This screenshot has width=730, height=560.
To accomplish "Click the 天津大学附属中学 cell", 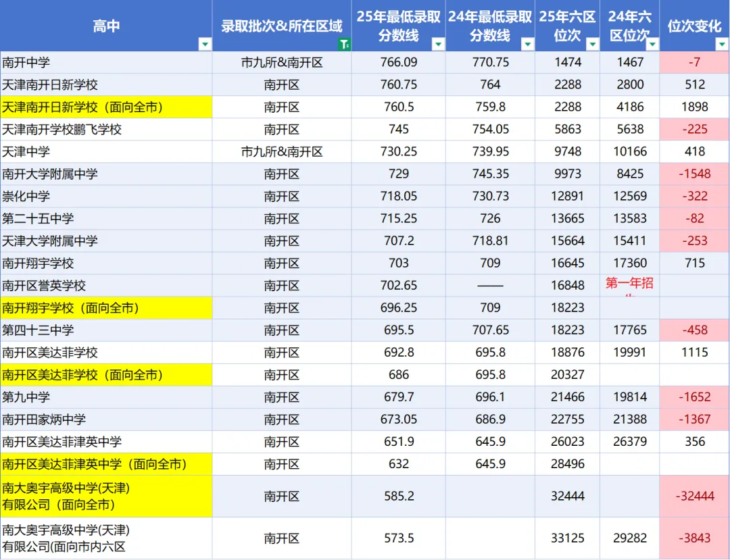I will pyautogui.click(x=106, y=241).
